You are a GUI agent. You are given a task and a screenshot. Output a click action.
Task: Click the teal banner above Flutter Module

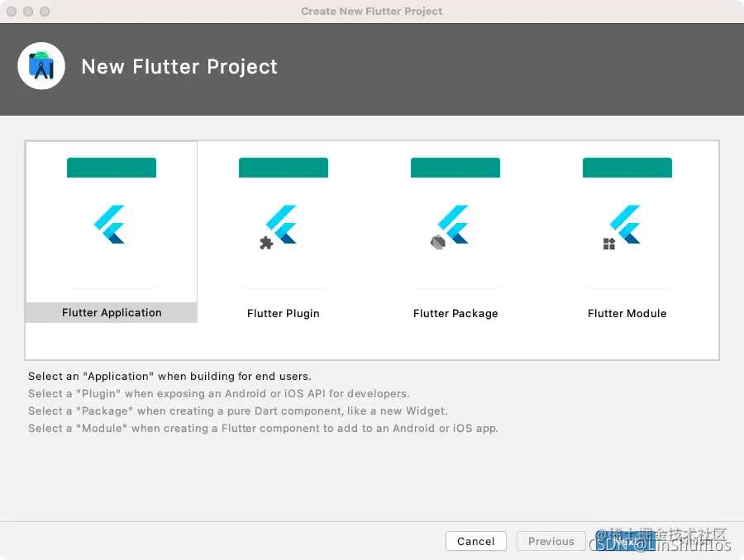tap(627, 168)
